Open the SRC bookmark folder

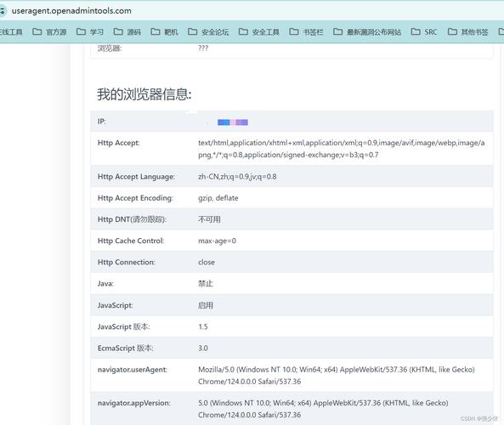click(424, 31)
